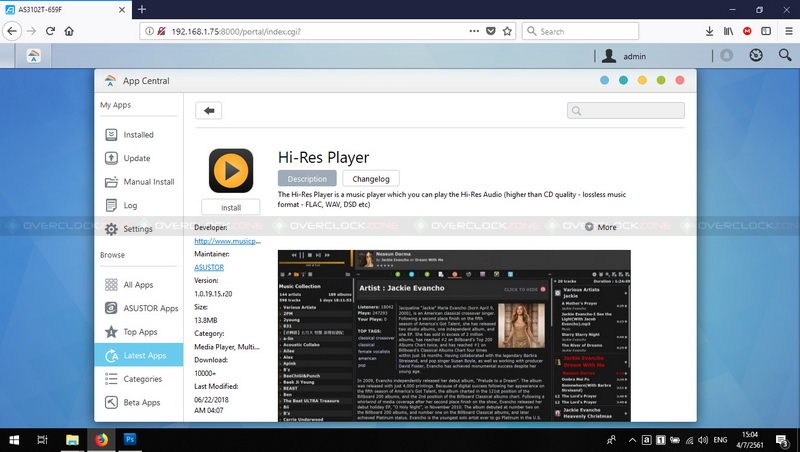The image size is (800, 452).
Task: Install the Hi-Res Player app
Action: pyautogui.click(x=231, y=208)
